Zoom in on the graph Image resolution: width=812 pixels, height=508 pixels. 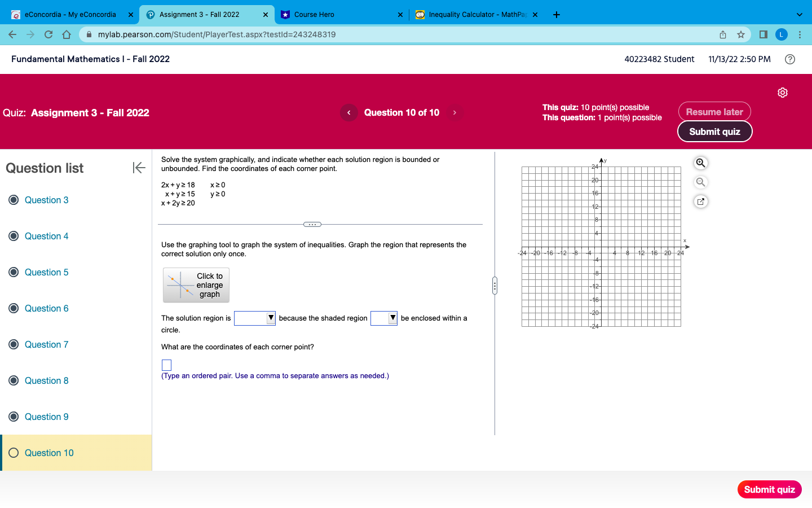coord(700,163)
